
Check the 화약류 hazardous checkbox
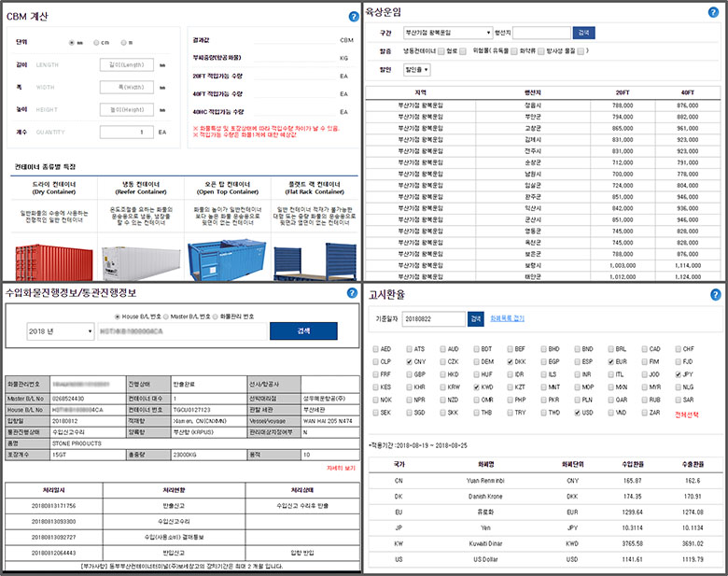[x=541, y=51]
